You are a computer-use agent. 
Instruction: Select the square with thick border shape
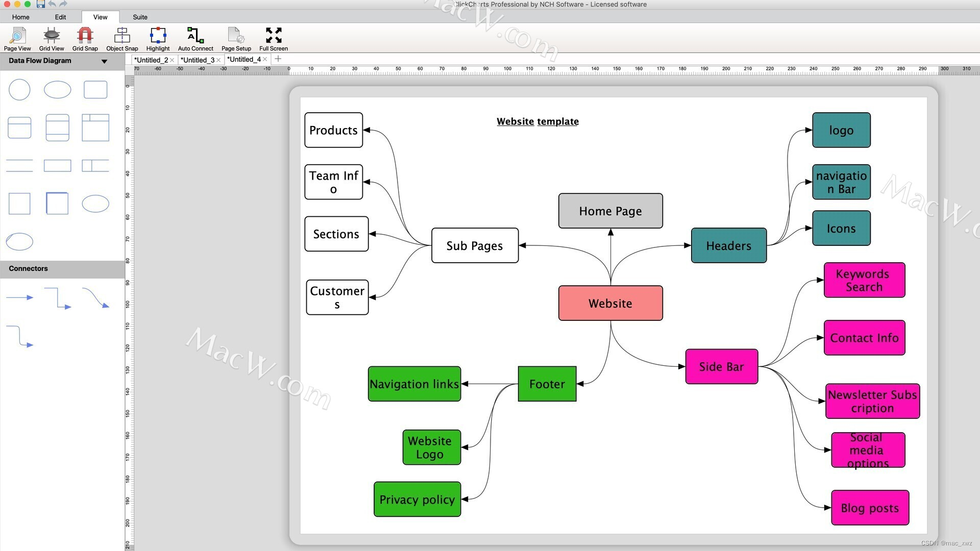click(x=57, y=204)
